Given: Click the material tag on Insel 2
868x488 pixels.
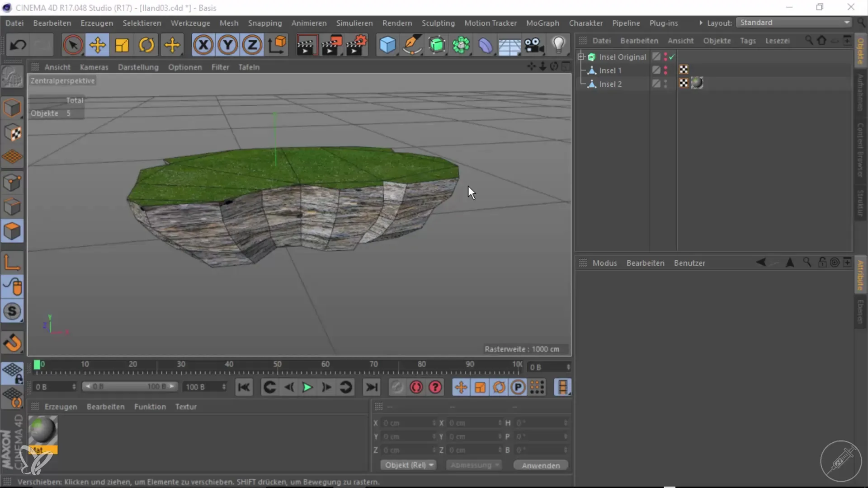Looking at the screenshot, I should point(697,83).
